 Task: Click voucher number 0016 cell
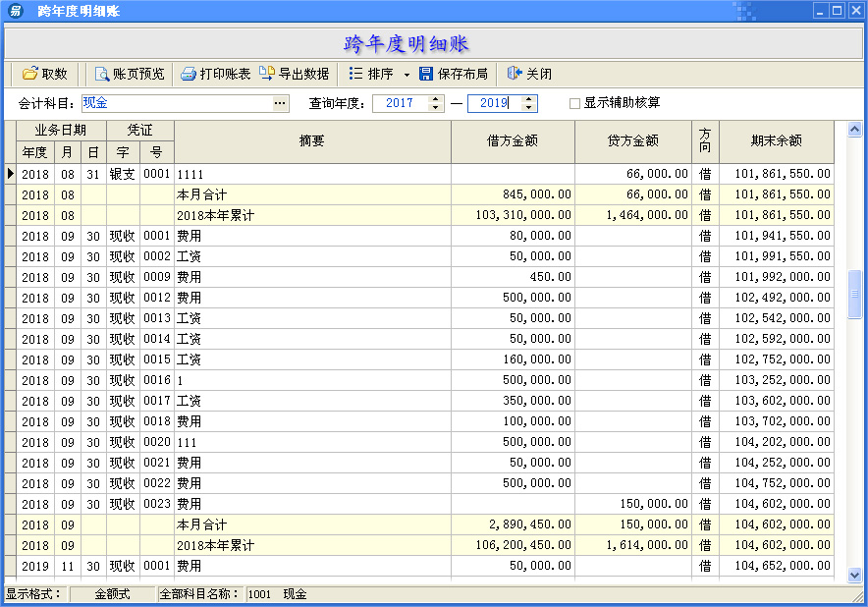coord(157,380)
